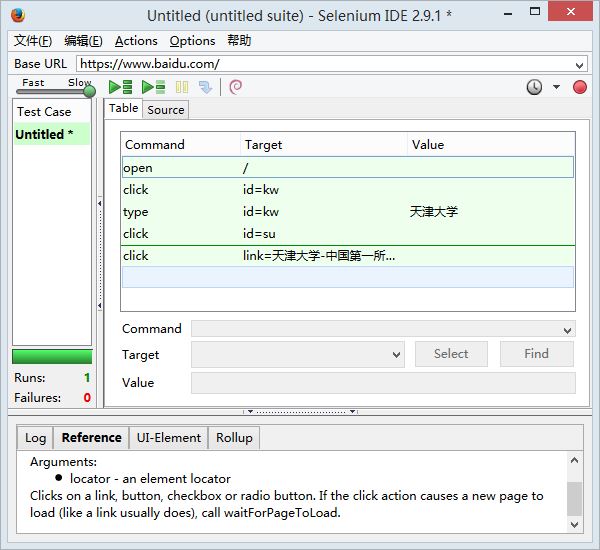Viewport: 600px width, 550px height.
Task: Open the 编辑(E) menu
Action: point(83,41)
